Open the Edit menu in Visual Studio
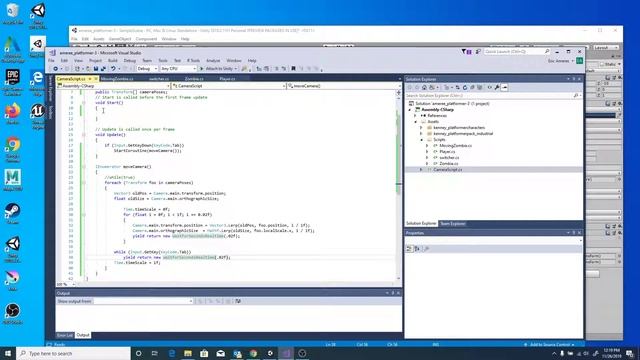Screen dimensions: 640x360 (x=64, y=60)
